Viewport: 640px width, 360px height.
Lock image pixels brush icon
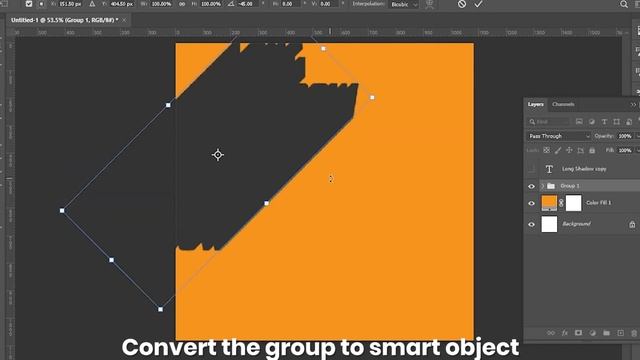coord(558,150)
